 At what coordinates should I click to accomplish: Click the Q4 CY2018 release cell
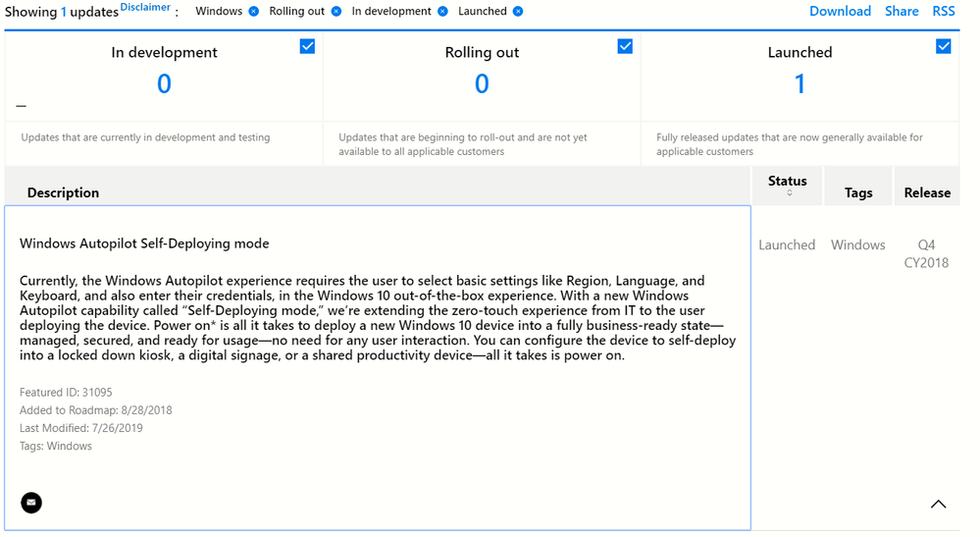click(x=926, y=254)
